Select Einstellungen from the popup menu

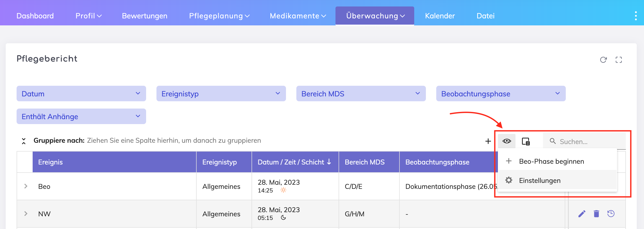tap(540, 181)
